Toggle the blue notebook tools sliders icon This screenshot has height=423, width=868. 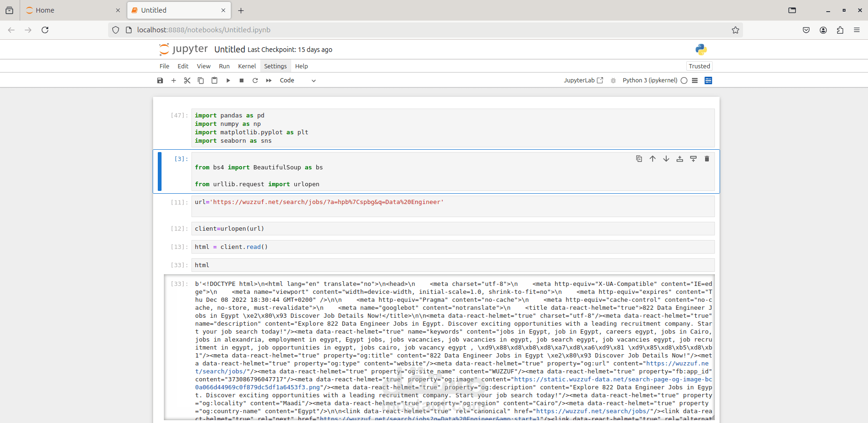pos(708,80)
